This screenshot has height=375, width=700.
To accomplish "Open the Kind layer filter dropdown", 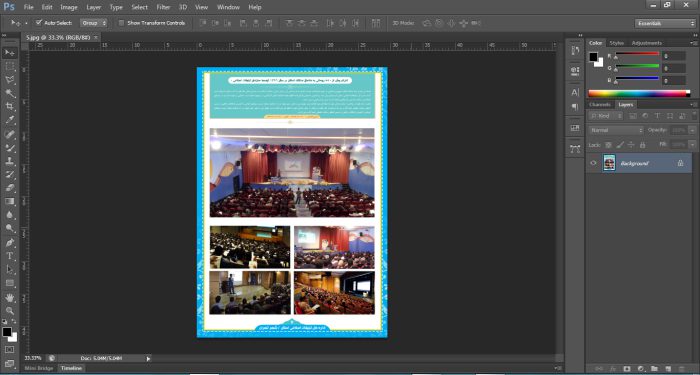I will (606, 116).
